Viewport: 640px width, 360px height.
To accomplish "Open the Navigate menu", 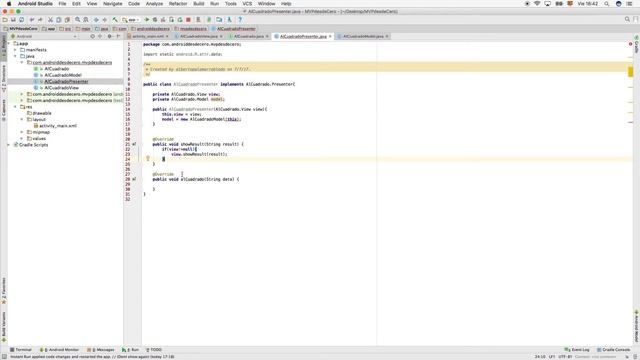I will (113, 4).
